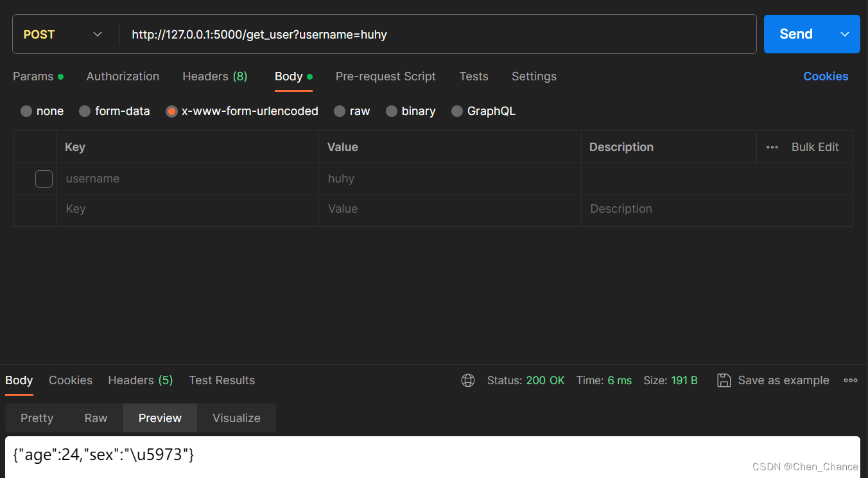Click Save as example
The width and height of the screenshot is (868, 478).
(x=783, y=380)
